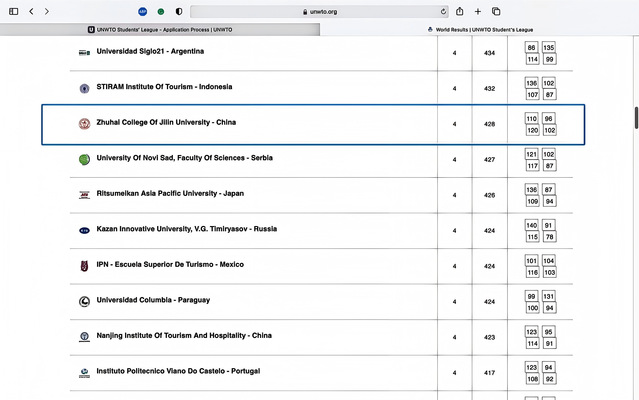The width and height of the screenshot is (639, 400).
Task: Open the sidebar dropdown chevron
Action: 23,11
